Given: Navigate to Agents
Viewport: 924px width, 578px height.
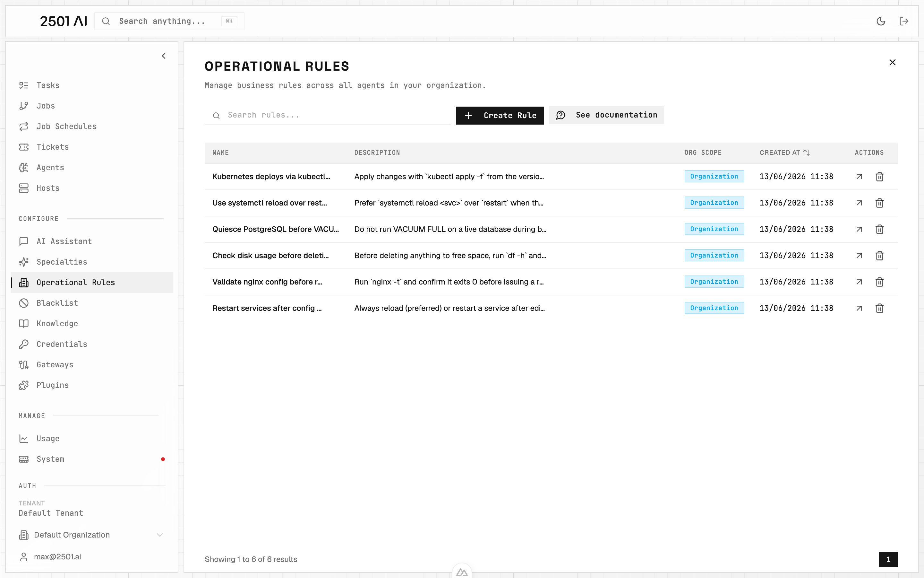Looking at the screenshot, I should pos(92,167).
